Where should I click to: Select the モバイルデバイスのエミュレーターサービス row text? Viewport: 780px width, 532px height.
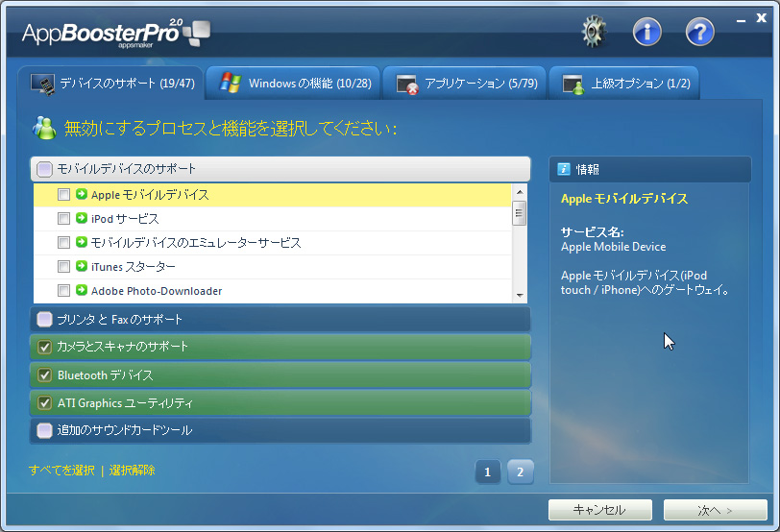pos(196,243)
